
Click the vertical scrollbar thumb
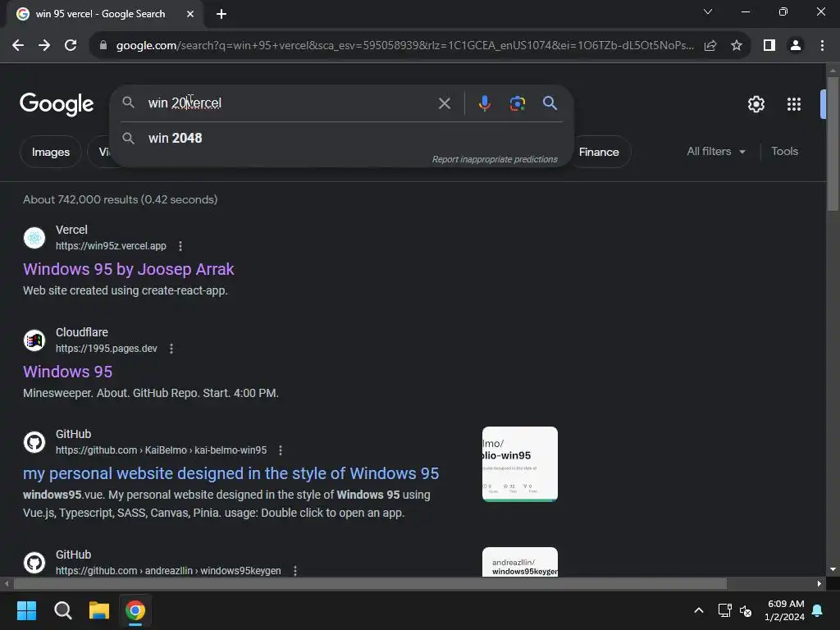point(833,144)
